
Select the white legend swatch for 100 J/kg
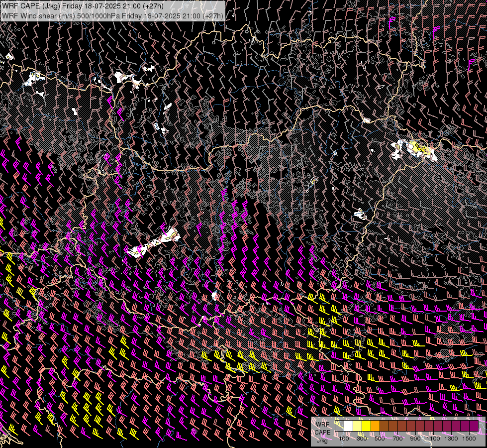[x=349, y=426]
